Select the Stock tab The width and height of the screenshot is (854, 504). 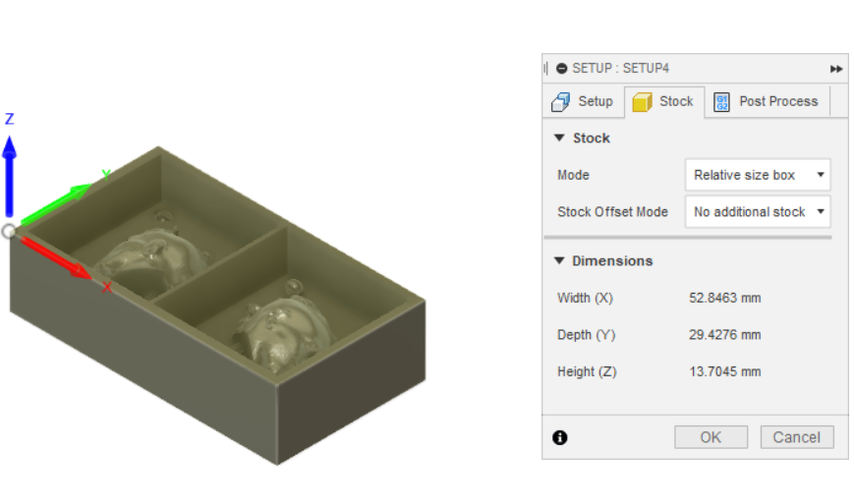tap(664, 102)
